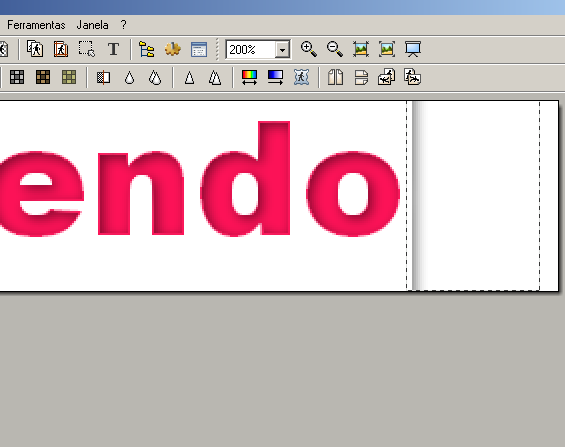Click the Horizontal flip icon
565x447 pixels.
335,77
